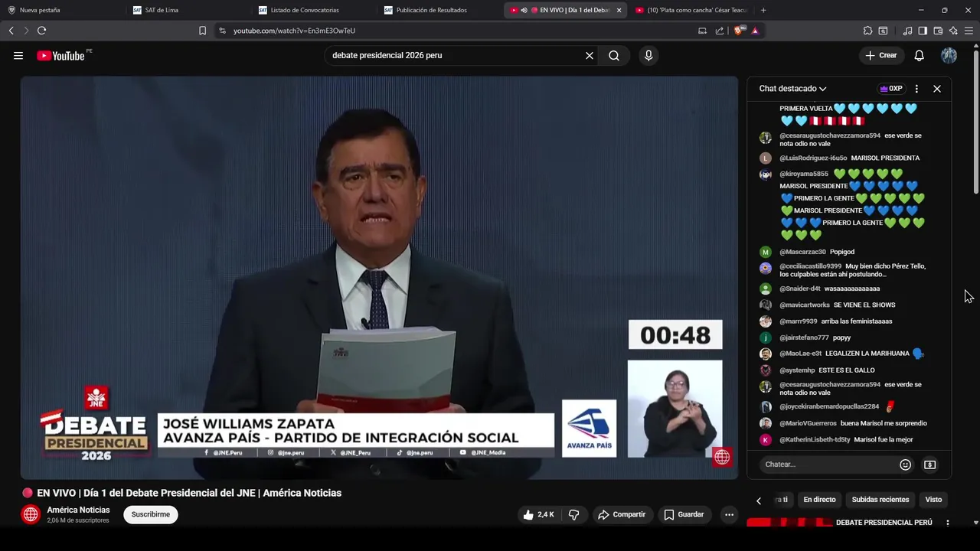Open the tab search icon
This screenshot has height=551, width=980.
coord(883,31)
